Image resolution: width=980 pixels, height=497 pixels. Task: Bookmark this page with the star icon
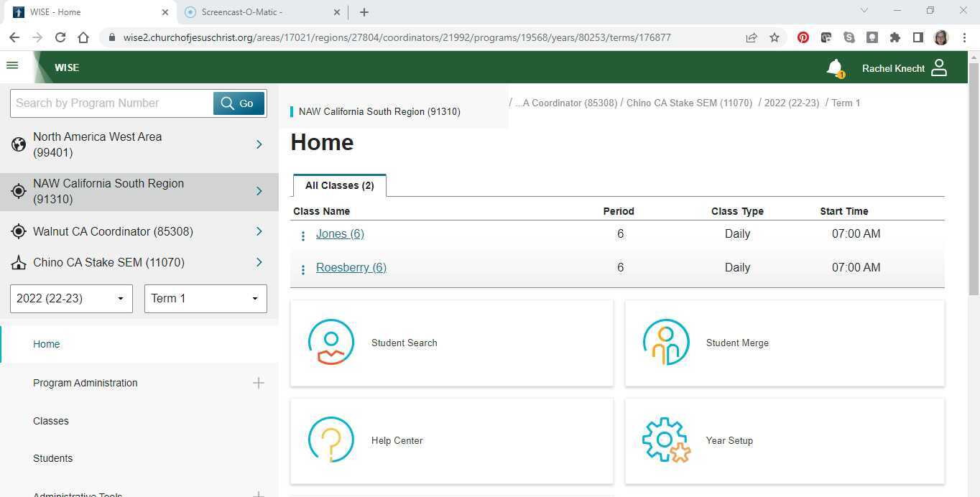[x=774, y=37]
